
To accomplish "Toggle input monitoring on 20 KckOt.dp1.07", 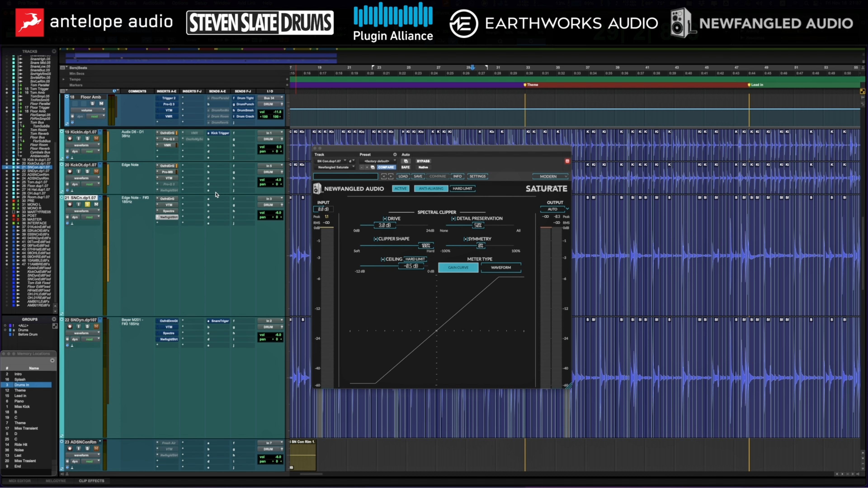I will 78,172.
